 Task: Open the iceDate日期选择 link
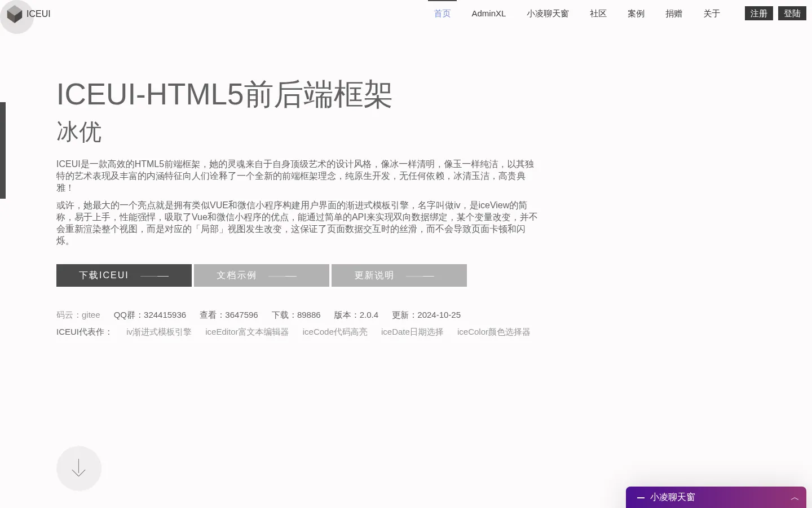coord(412,332)
